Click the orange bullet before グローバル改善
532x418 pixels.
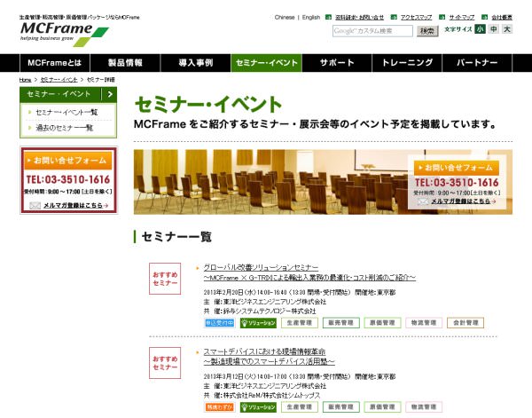pyautogui.click(x=198, y=268)
